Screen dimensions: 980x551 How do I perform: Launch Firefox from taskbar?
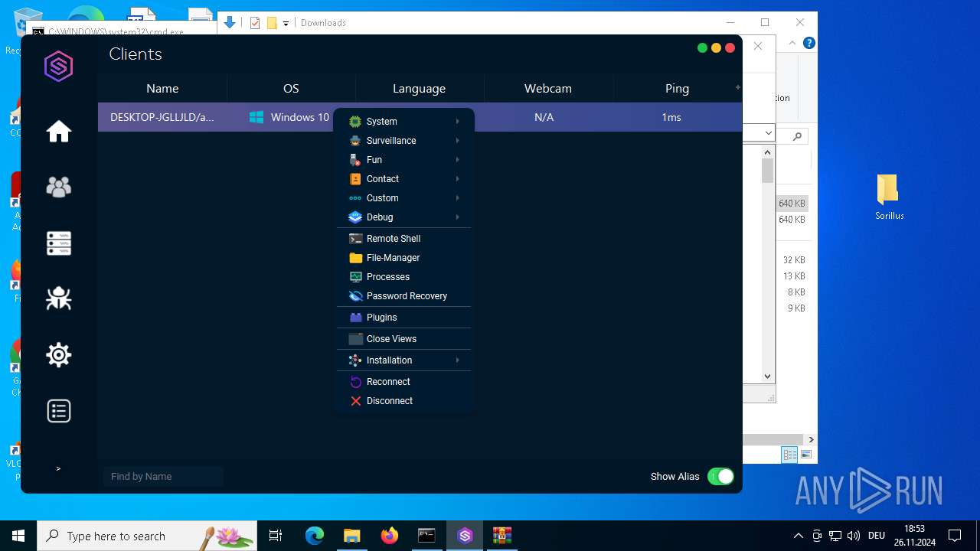390,536
